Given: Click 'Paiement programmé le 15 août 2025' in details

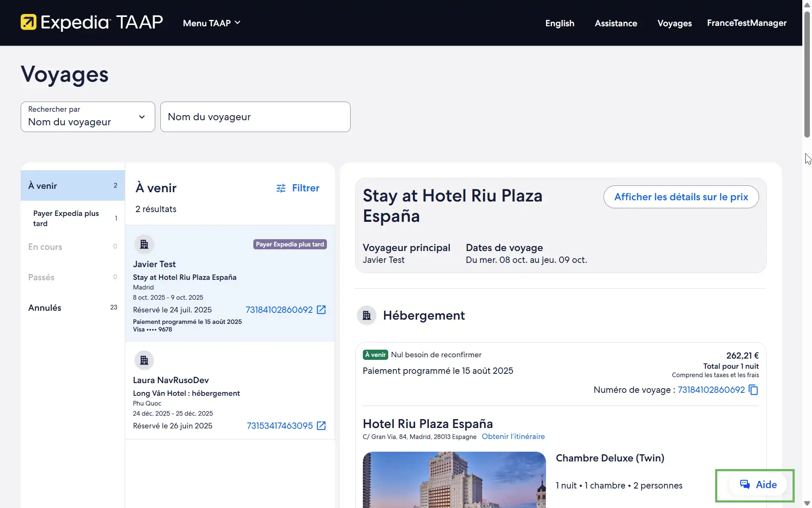Looking at the screenshot, I should (438, 371).
